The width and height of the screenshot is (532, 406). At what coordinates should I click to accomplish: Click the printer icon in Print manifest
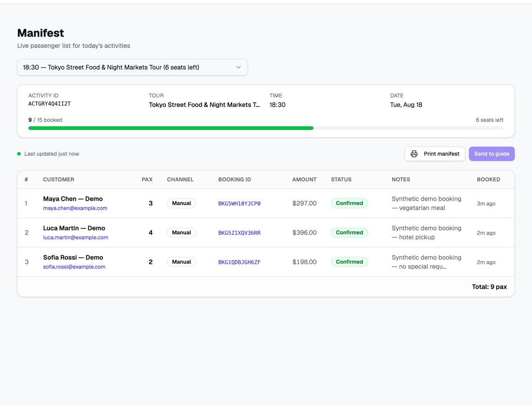414,154
